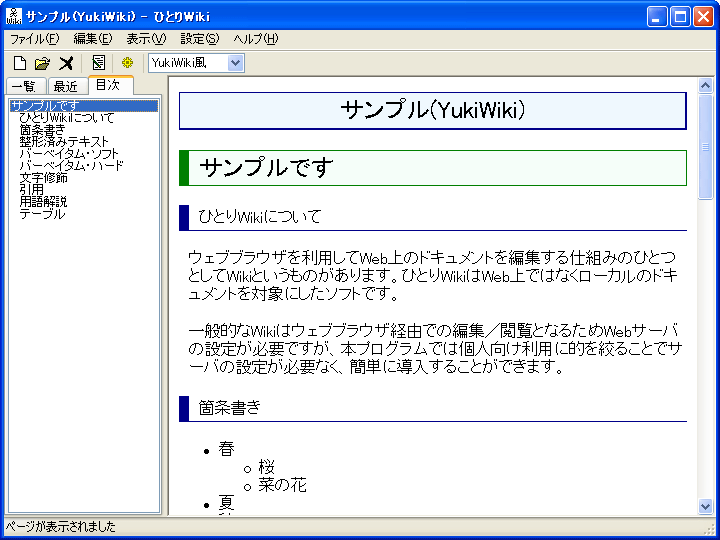The width and height of the screenshot is (720, 540).
Task: Open the 表示(V) menu
Action: (146, 39)
